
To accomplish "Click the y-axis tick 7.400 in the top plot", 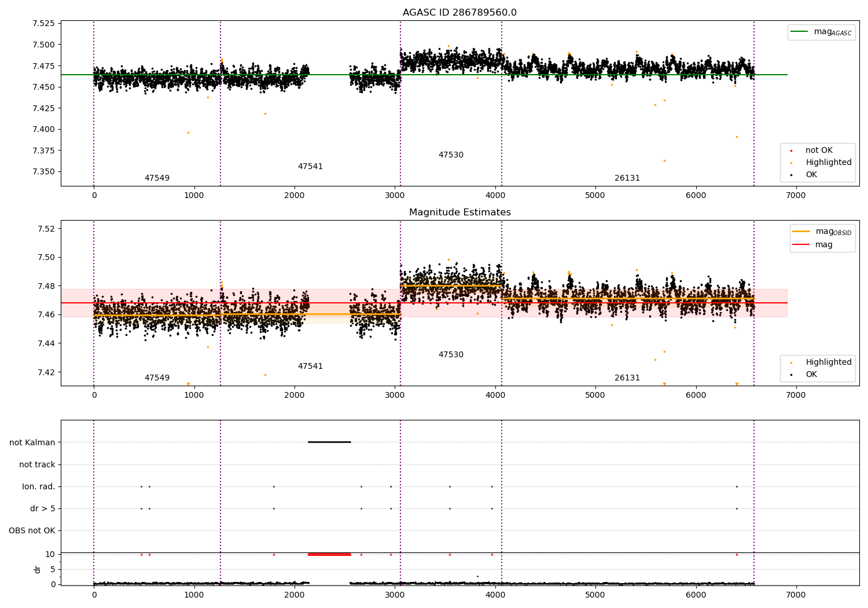I will [x=43, y=129].
